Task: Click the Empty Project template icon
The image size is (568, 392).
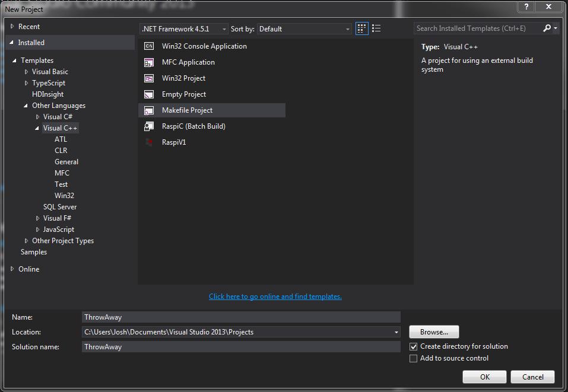Action: pyautogui.click(x=150, y=94)
